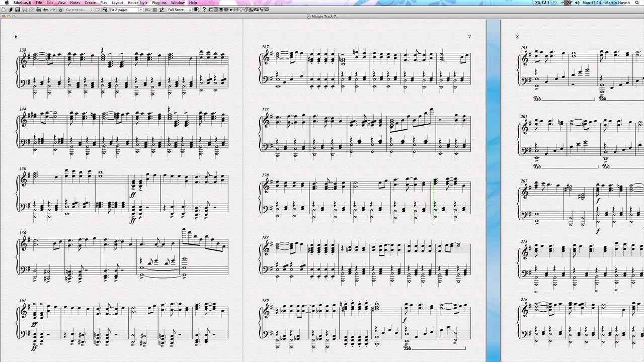Screen dimensions: 644x362
Task: Click the Martin Huynh user name
Action: tap(618, 3)
